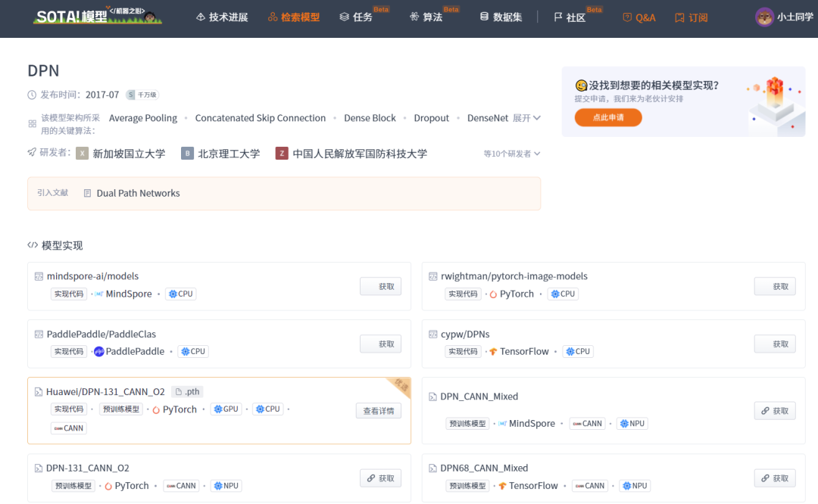Click the SOTA!模型 site logo
The height and width of the screenshot is (504, 818).
98,16
